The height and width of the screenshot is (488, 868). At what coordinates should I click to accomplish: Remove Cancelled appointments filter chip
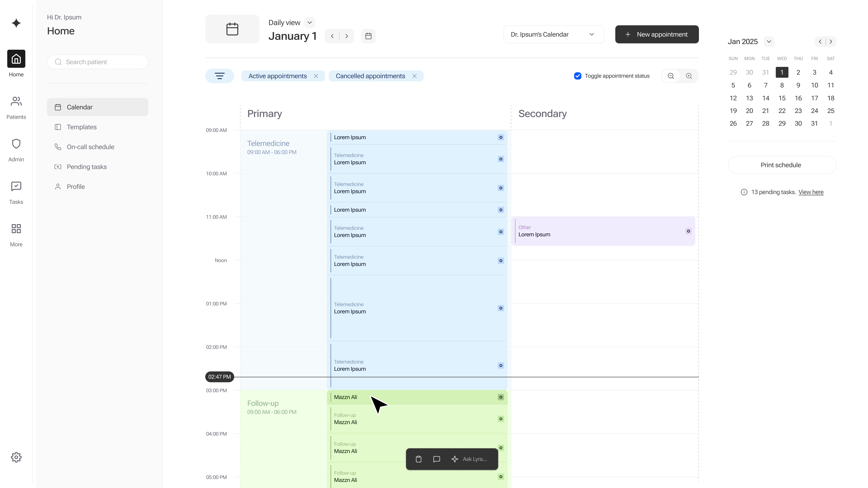point(415,76)
